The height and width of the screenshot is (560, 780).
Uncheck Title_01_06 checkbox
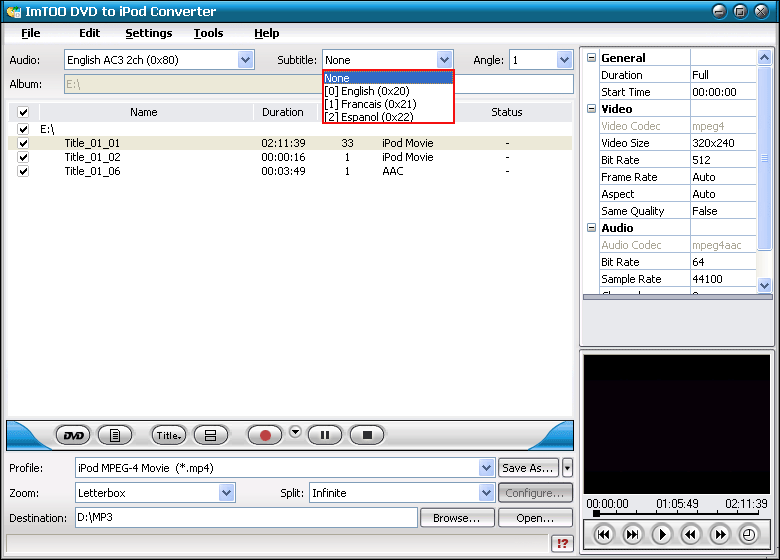pyautogui.click(x=23, y=171)
